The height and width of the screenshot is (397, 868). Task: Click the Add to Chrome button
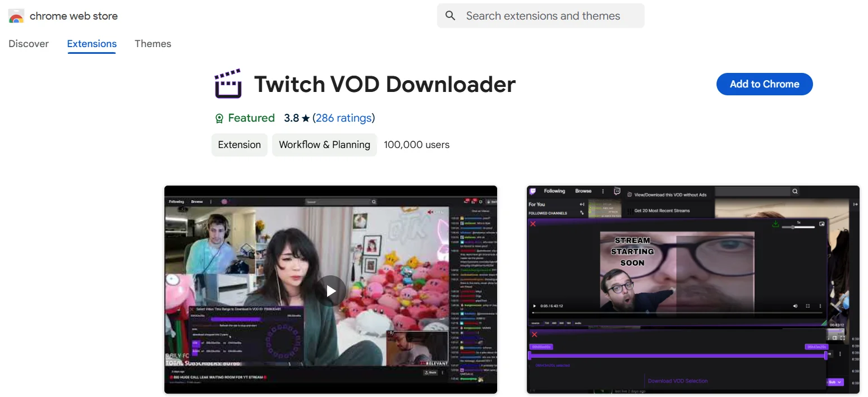point(764,84)
